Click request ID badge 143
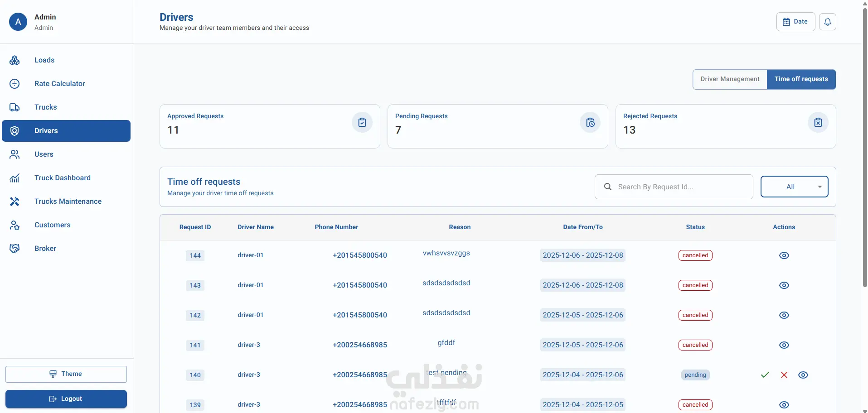The image size is (868, 413). [195, 285]
